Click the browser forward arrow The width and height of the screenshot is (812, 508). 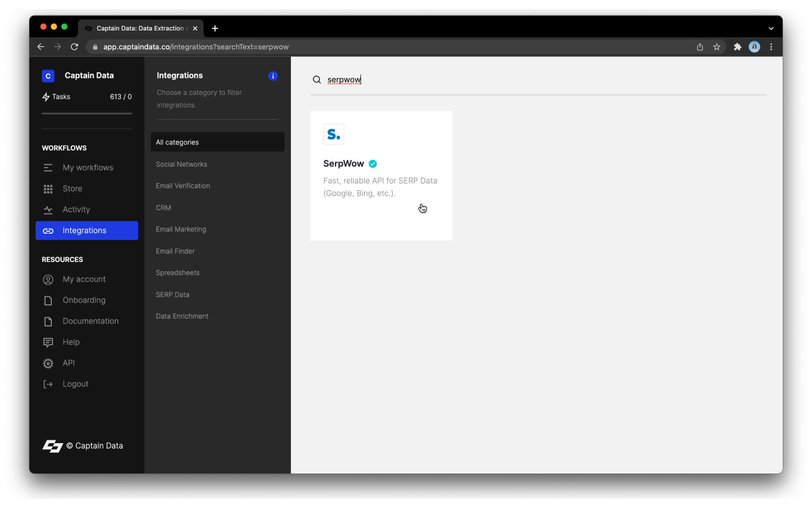point(58,47)
